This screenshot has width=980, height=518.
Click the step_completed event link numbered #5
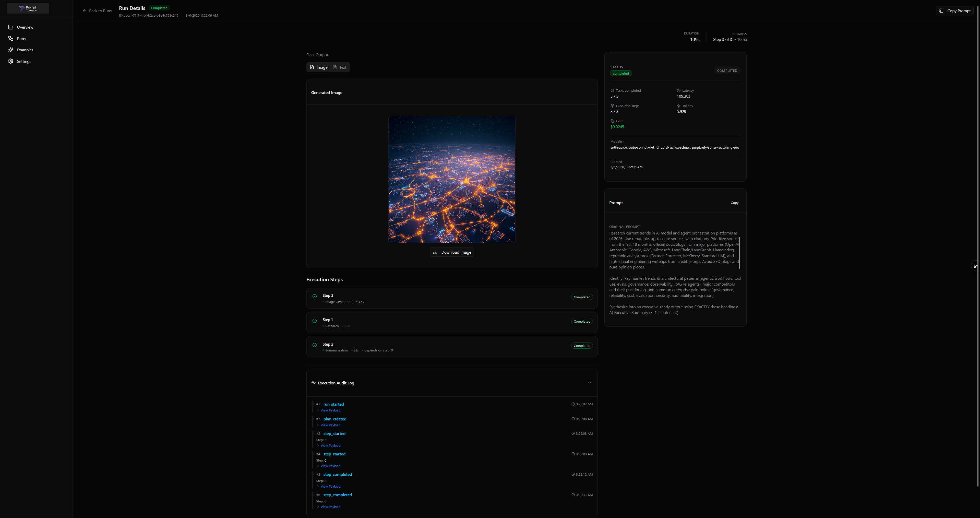(x=338, y=474)
